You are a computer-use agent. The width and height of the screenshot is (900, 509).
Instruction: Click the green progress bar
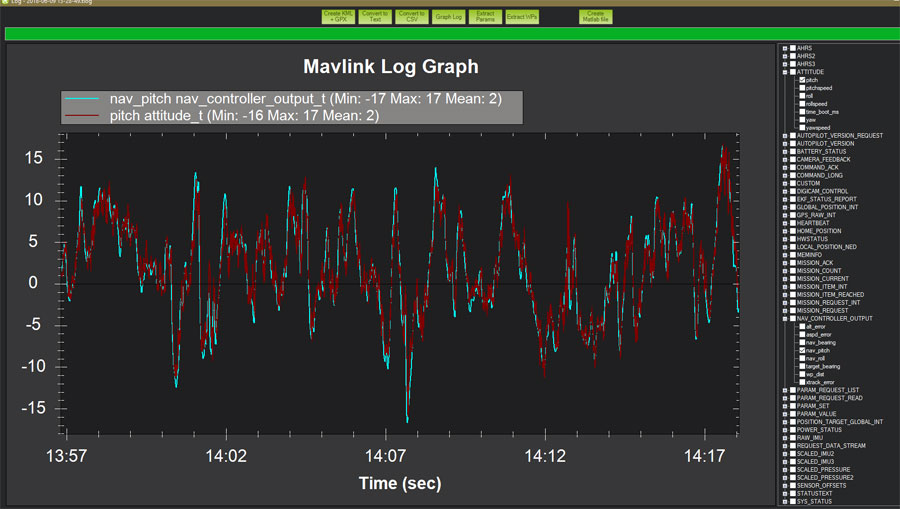coord(452,34)
